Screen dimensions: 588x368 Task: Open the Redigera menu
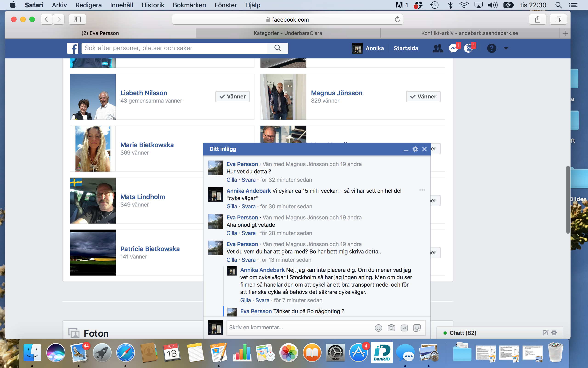[x=88, y=5]
